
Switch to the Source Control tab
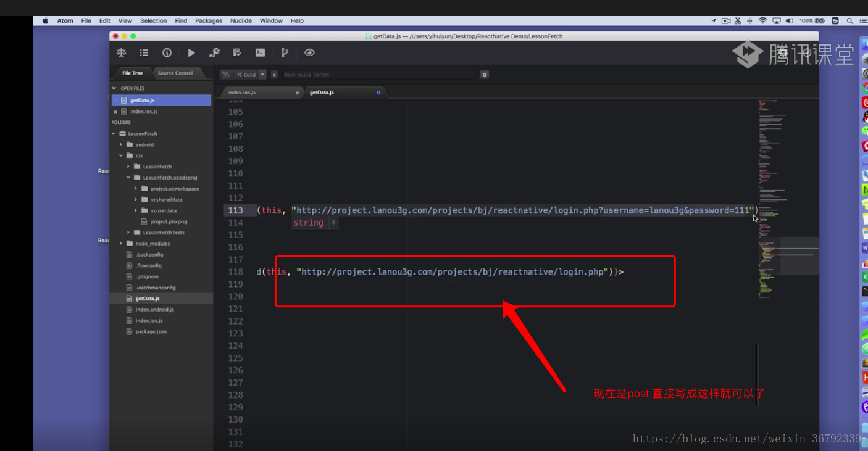pos(175,73)
